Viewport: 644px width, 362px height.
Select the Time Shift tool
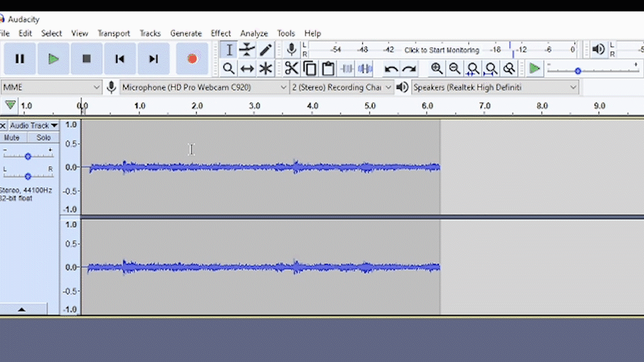tap(247, 68)
